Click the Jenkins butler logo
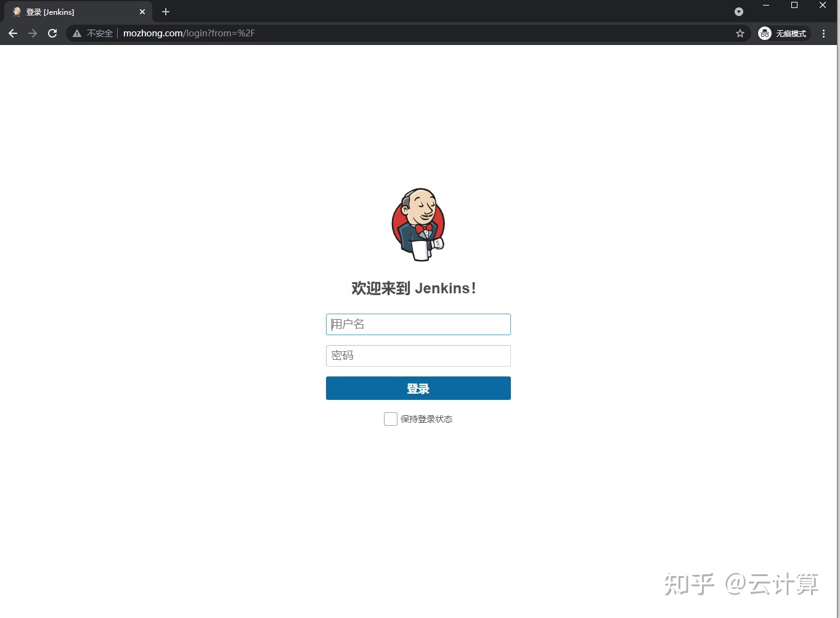840x618 pixels. 418,225
